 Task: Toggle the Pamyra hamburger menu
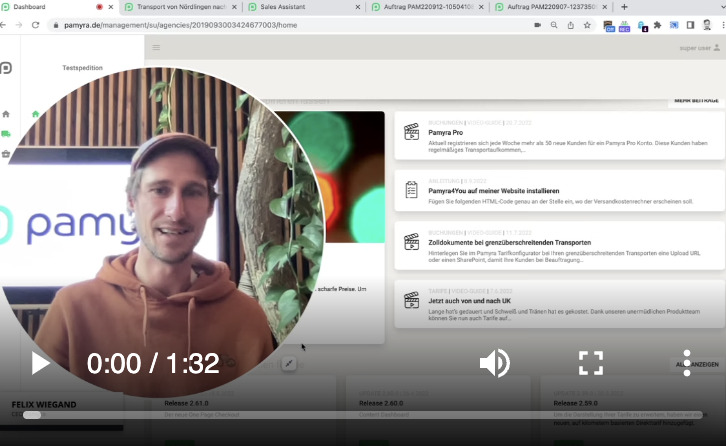click(156, 47)
